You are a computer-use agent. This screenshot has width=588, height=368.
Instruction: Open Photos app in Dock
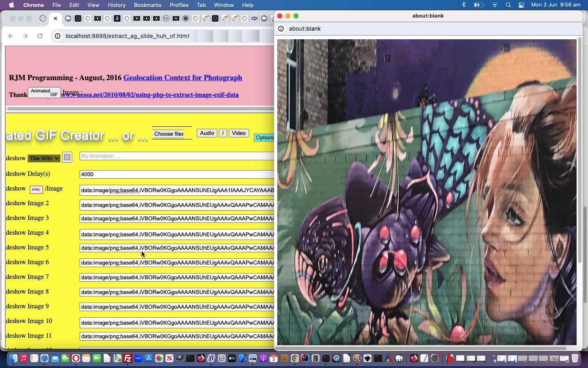click(x=159, y=359)
